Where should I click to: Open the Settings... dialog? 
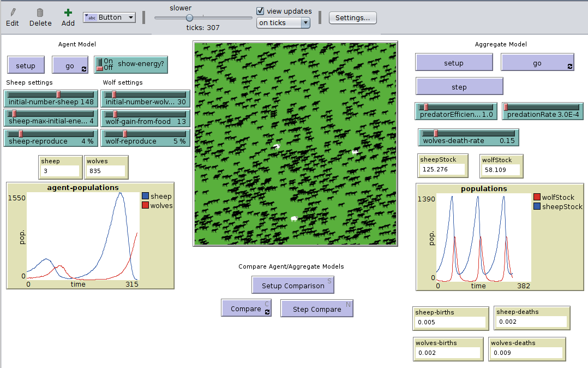pos(352,17)
